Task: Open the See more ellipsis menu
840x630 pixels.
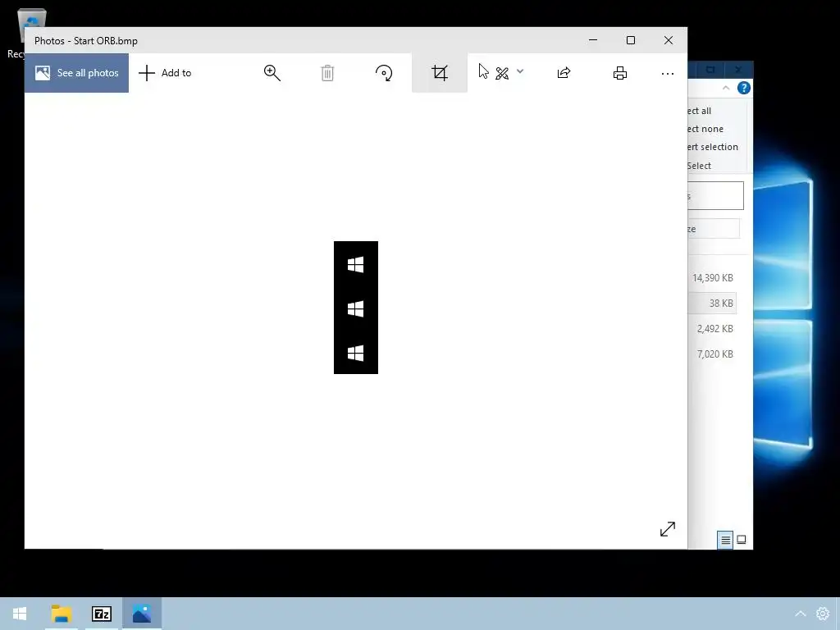Action: point(668,73)
